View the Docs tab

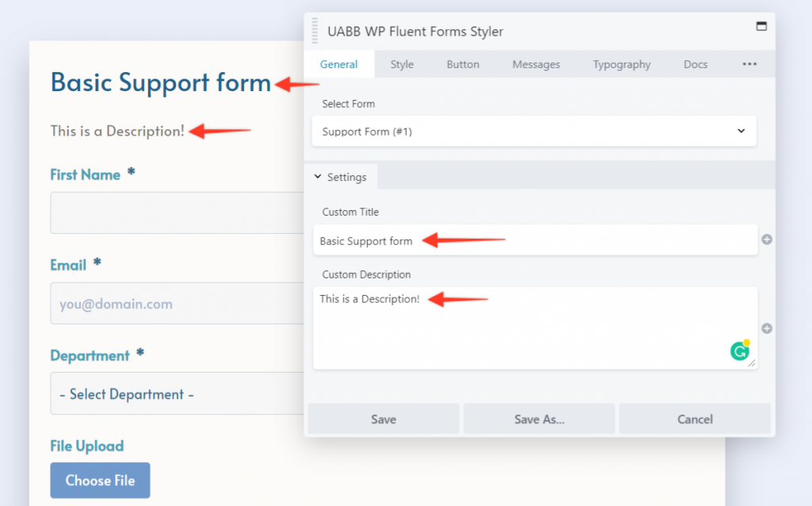pyautogui.click(x=695, y=64)
